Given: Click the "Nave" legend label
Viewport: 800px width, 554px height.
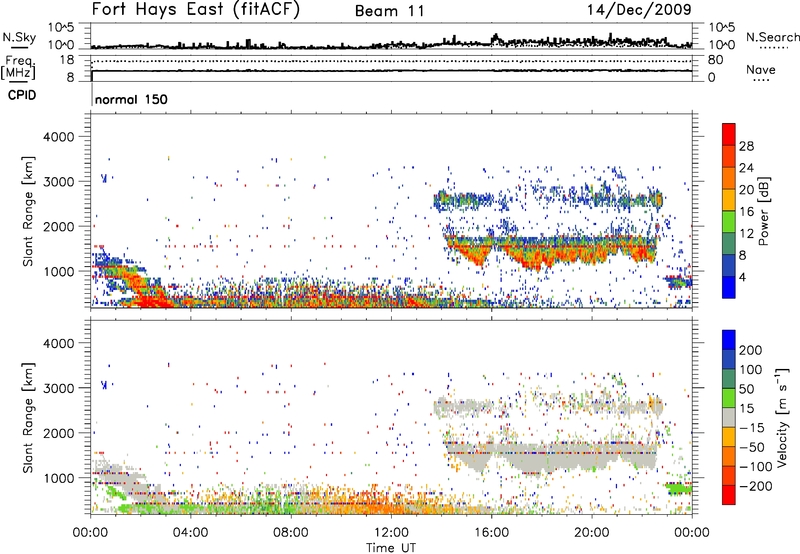Looking at the screenshot, I should tap(761, 70).
